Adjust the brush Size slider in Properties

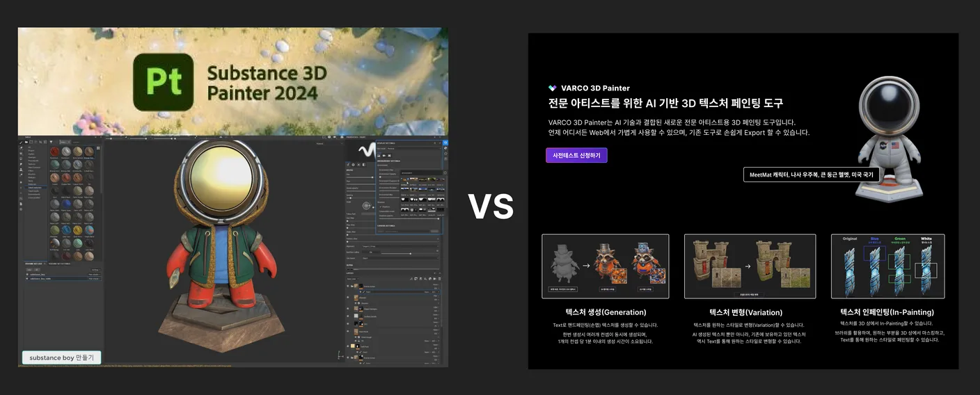361,177
